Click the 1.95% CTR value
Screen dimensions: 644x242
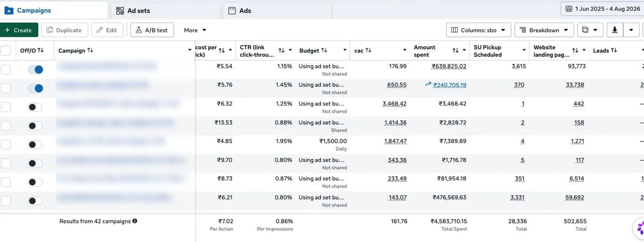(x=285, y=141)
